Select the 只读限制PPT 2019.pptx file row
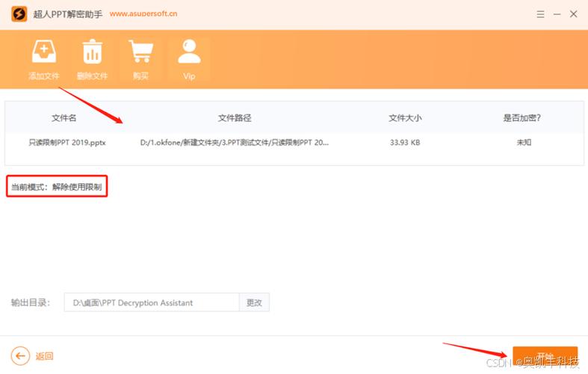The height and width of the screenshot is (374, 588). 294,143
